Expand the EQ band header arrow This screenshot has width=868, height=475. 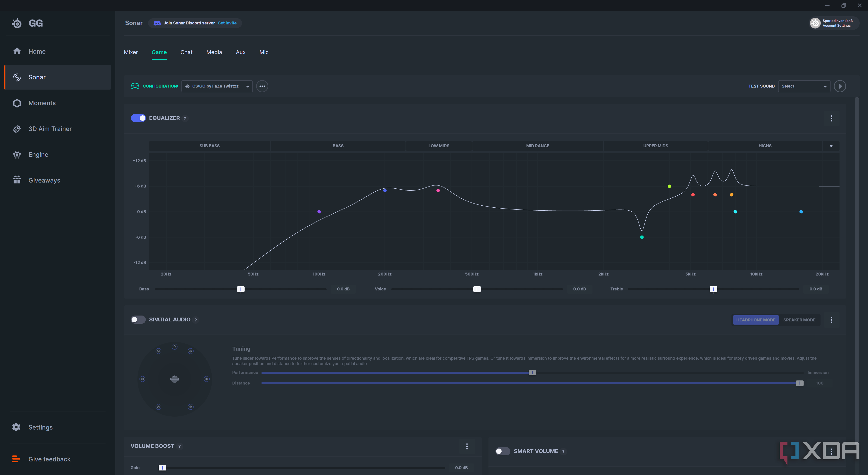(x=831, y=146)
